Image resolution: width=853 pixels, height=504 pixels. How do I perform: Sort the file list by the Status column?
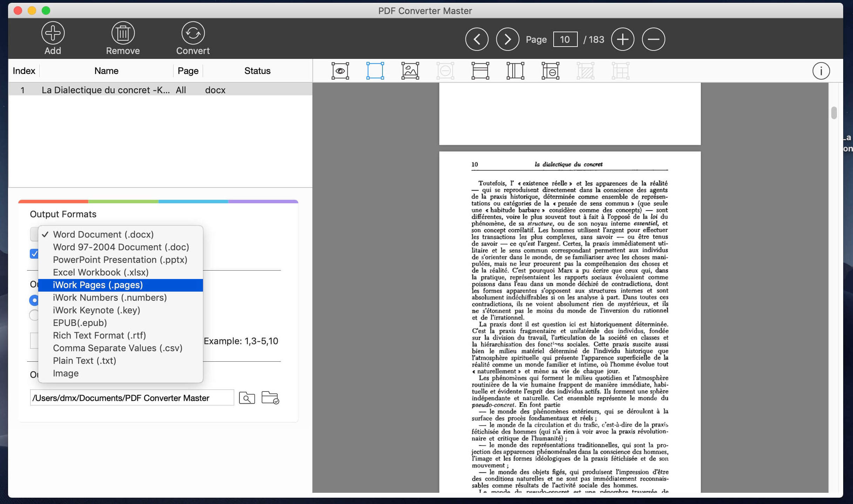click(257, 70)
